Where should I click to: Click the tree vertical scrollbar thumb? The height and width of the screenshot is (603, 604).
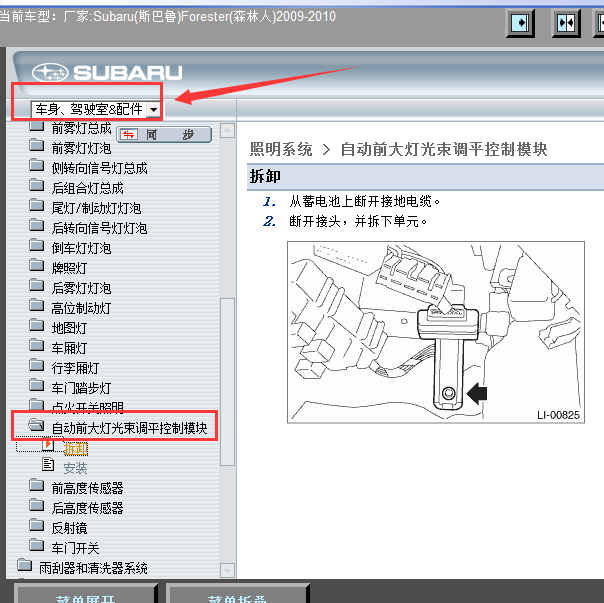227,382
